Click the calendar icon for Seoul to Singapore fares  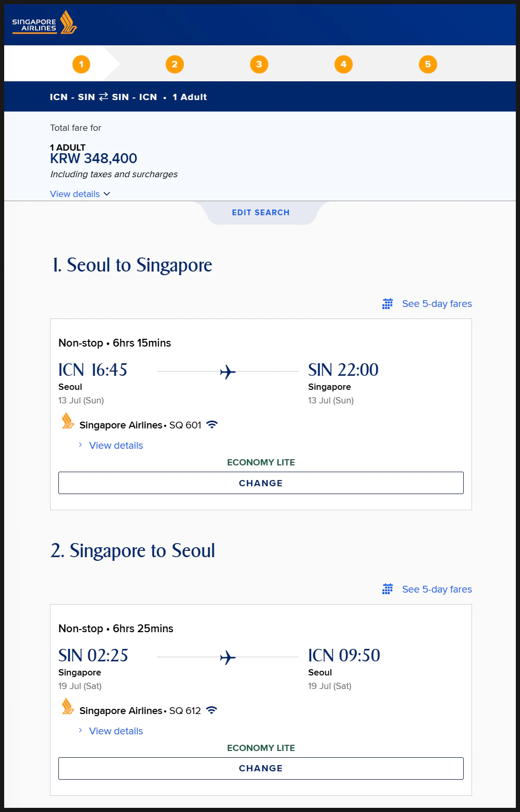(388, 304)
